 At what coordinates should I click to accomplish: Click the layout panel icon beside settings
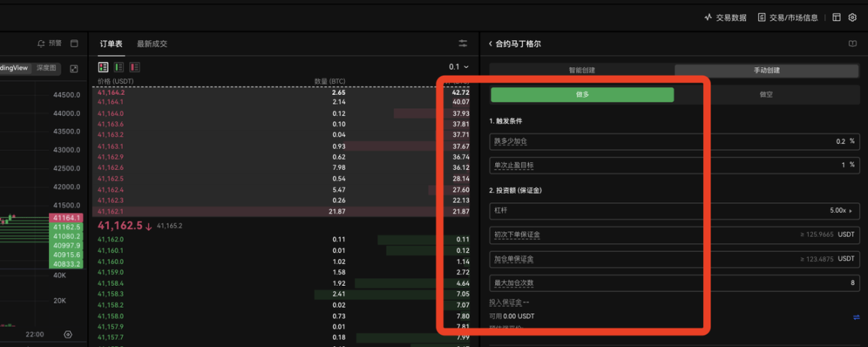tap(836, 17)
